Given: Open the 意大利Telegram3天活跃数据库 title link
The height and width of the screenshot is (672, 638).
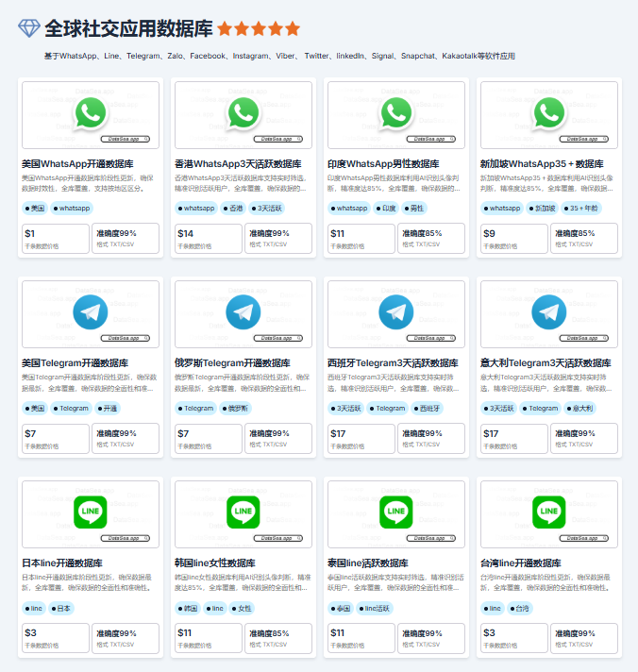Looking at the screenshot, I should click(546, 363).
